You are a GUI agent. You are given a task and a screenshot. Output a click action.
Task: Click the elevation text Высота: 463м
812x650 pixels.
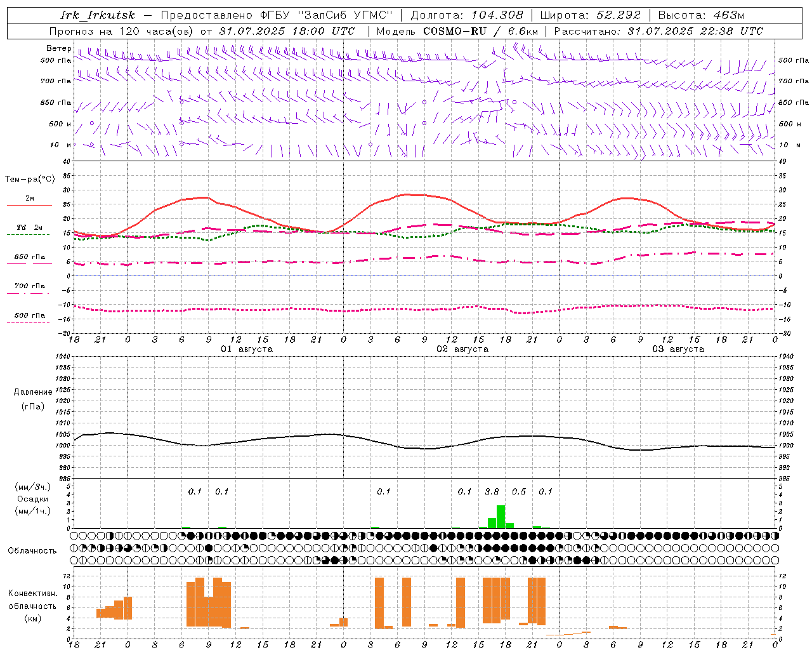[701, 15]
